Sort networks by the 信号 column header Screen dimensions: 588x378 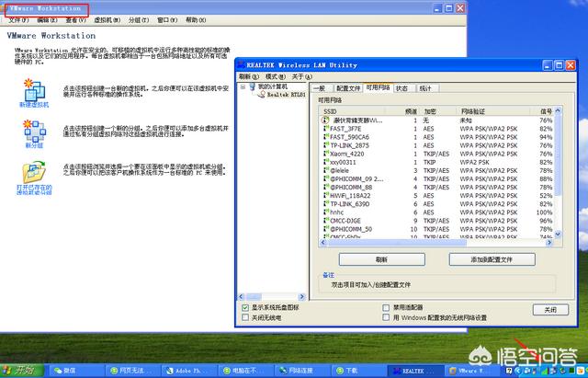click(x=542, y=111)
